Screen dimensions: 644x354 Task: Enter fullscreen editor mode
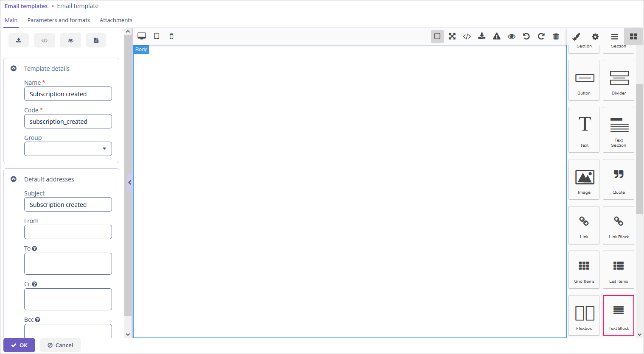pos(452,36)
